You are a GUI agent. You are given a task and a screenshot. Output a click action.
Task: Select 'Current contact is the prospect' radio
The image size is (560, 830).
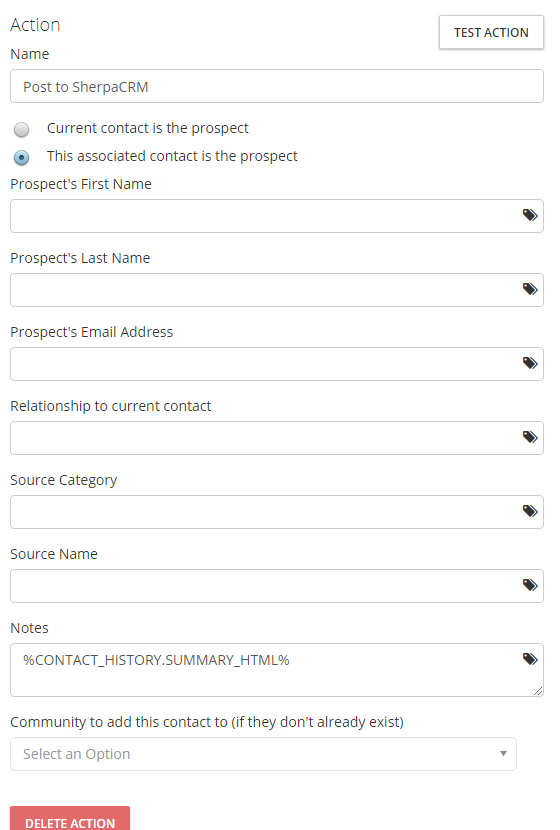(22, 129)
